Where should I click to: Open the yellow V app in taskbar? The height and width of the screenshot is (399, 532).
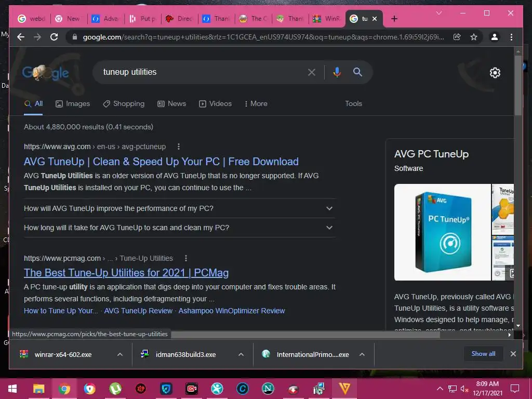[x=344, y=389]
